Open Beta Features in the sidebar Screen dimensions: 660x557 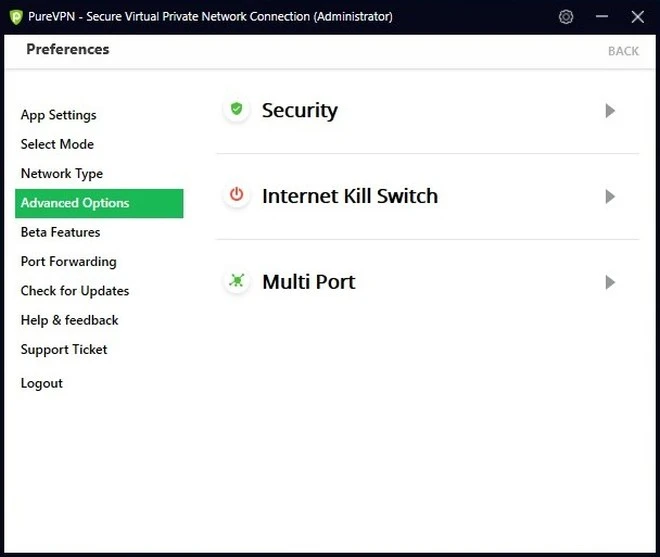(x=61, y=232)
